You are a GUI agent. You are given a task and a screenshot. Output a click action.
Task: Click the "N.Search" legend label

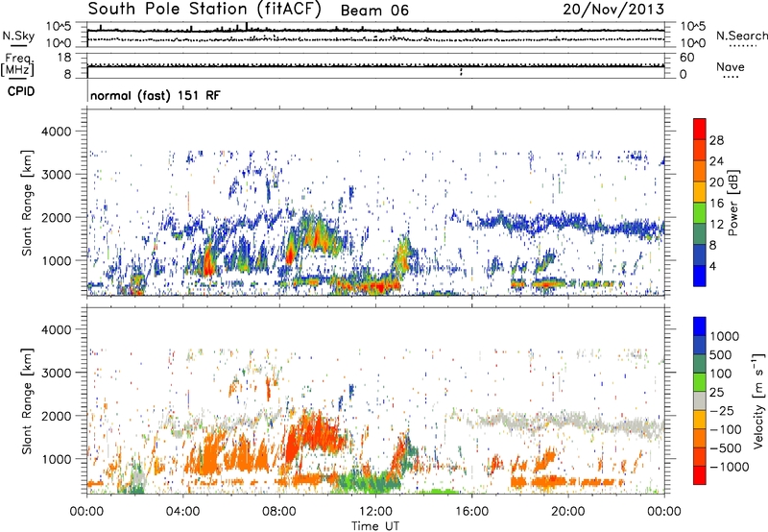741,36
